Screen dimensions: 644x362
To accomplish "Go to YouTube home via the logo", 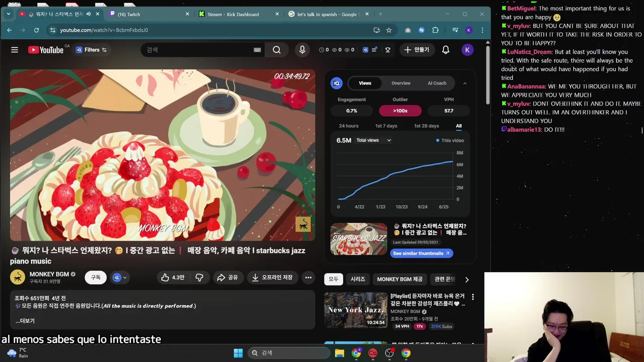I will point(45,50).
